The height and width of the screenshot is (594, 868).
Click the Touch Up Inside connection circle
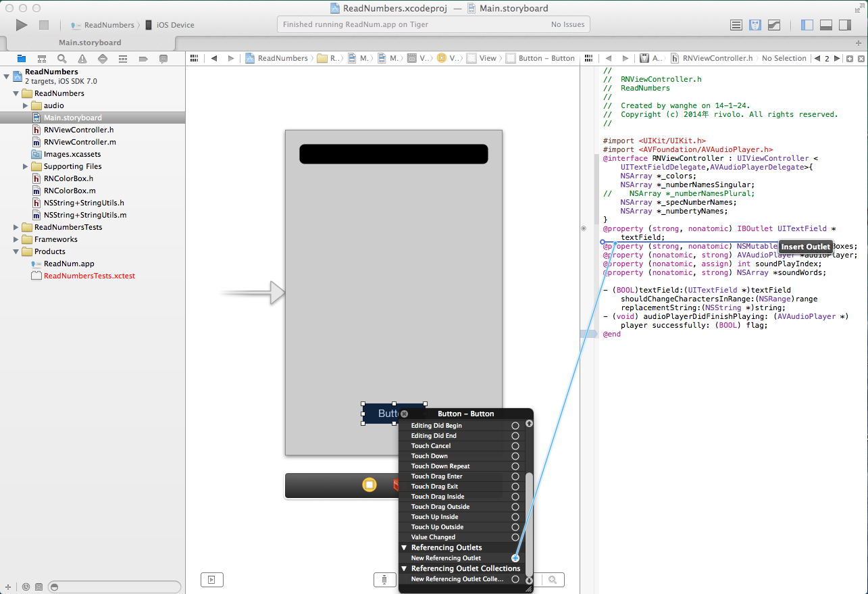515,517
